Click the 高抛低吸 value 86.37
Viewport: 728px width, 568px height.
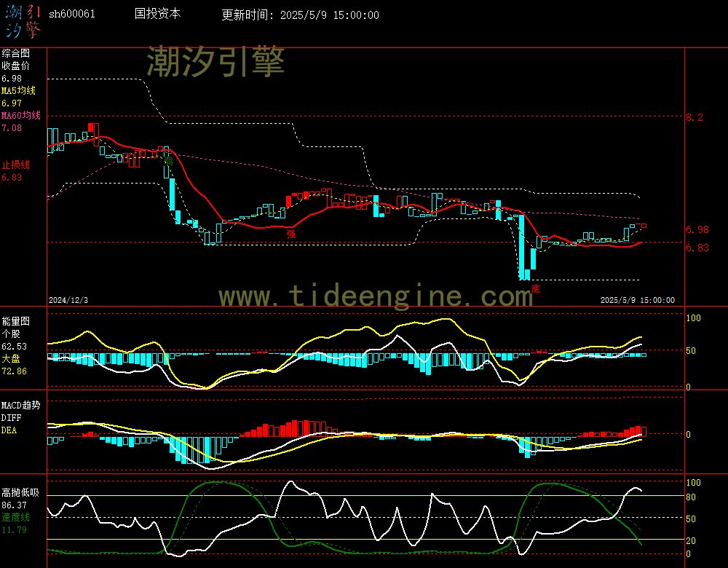(x=14, y=505)
